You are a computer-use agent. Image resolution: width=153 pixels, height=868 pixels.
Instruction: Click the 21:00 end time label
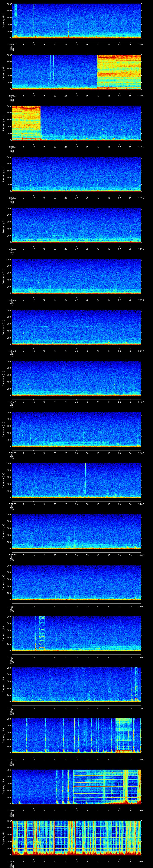click(141, 402)
